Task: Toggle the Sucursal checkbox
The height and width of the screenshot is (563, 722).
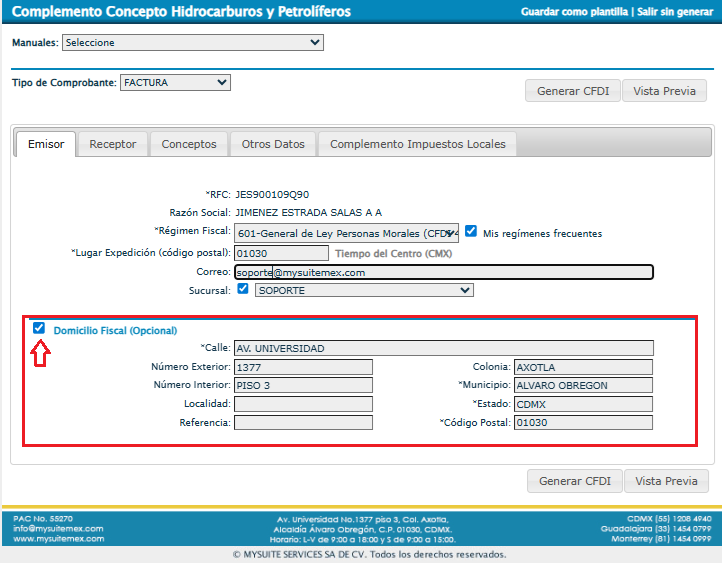Action: [243, 289]
